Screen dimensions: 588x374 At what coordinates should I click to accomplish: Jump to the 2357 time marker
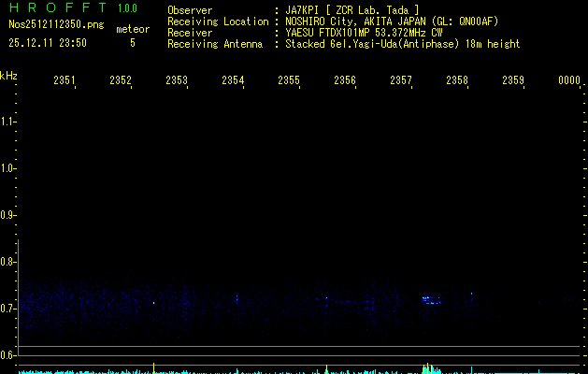pos(401,81)
